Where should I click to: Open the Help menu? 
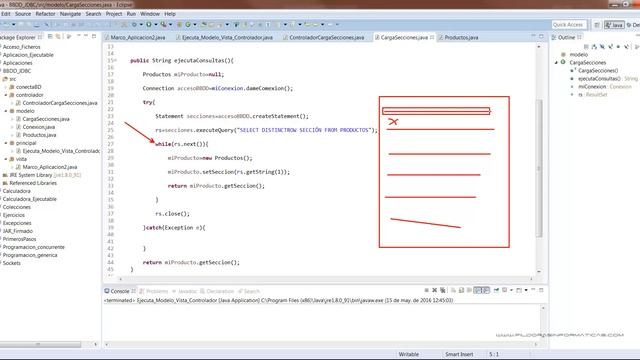(x=170, y=14)
